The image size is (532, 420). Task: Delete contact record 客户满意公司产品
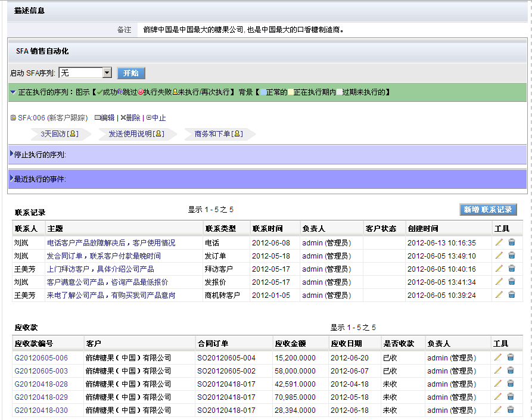coord(512,282)
